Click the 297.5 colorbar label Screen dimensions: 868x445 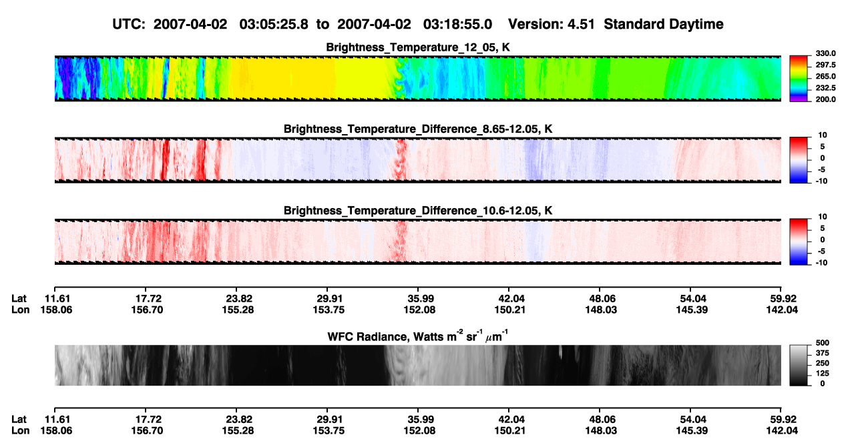click(x=825, y=65)
